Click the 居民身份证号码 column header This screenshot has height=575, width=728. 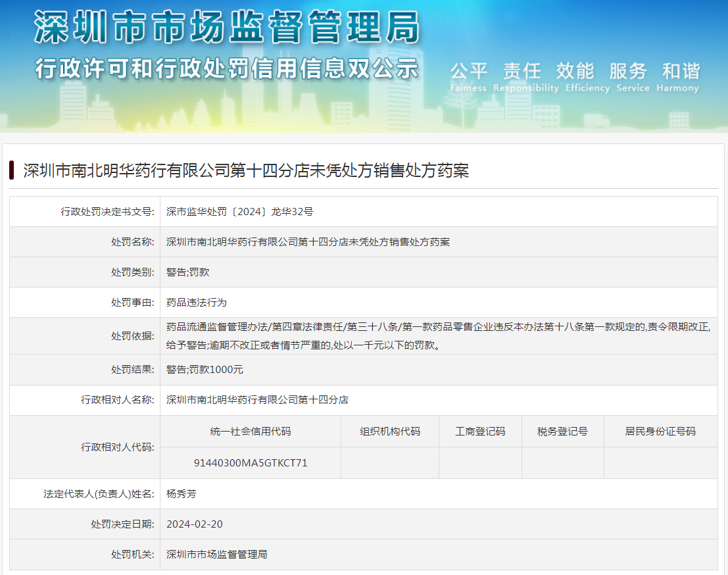tap(660, 432)
